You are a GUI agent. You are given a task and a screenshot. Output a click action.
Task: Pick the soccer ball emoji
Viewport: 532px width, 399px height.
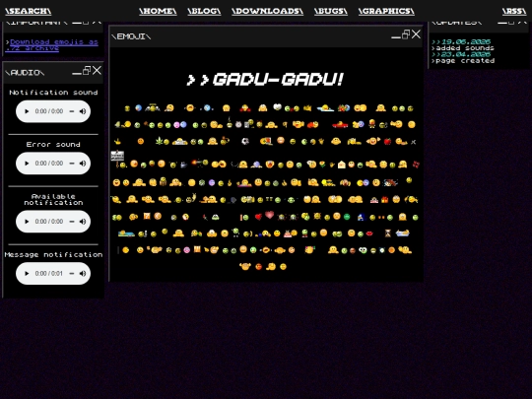coord(244,141)
